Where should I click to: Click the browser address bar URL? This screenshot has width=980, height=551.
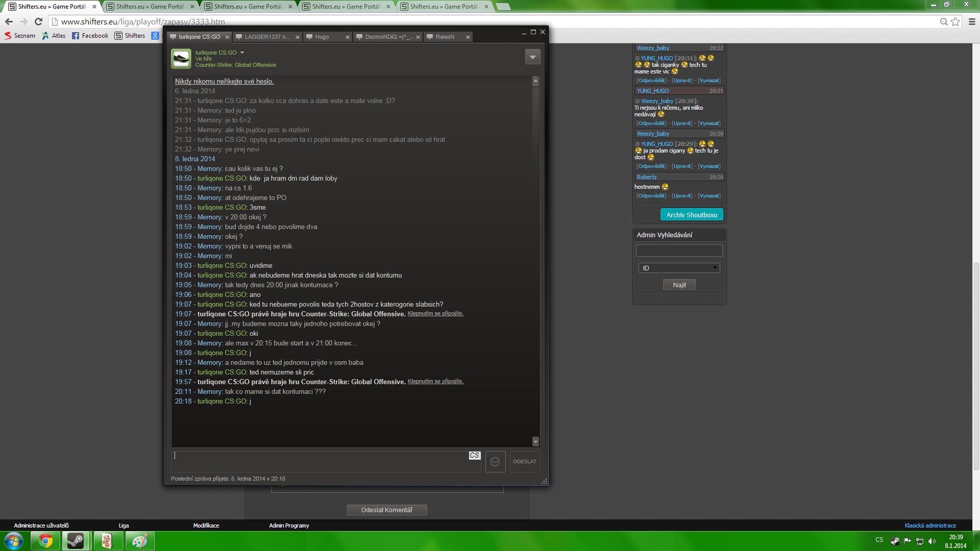143,21
